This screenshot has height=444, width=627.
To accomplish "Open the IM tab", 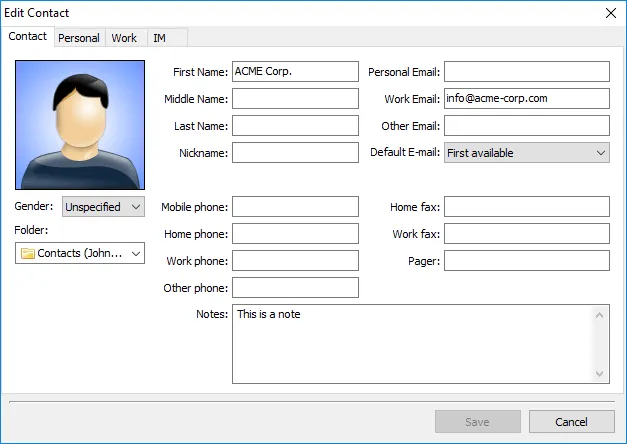I will pyautogui.click(x=159, y=38).
